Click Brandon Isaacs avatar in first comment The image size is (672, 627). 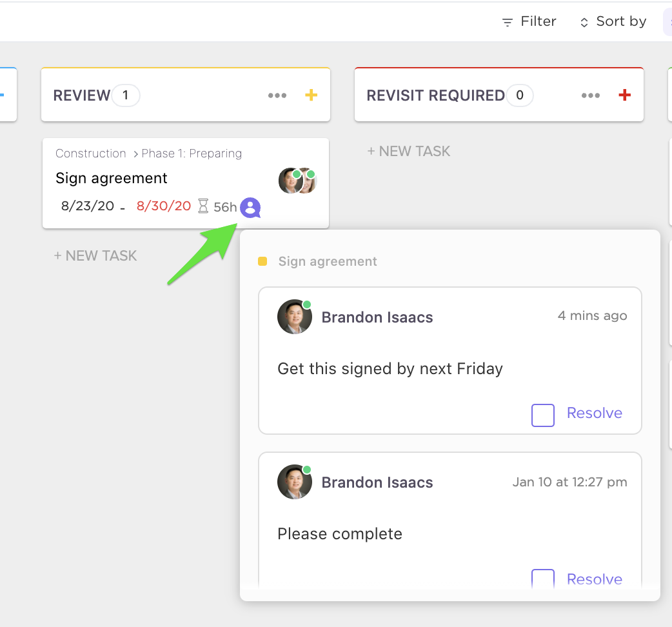coord(295,317)
